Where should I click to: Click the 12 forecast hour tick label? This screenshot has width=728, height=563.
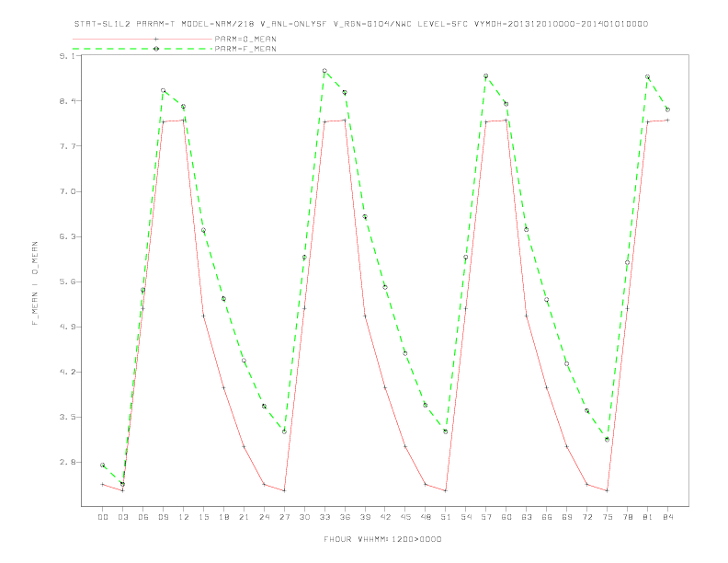(x=184, y=517)
